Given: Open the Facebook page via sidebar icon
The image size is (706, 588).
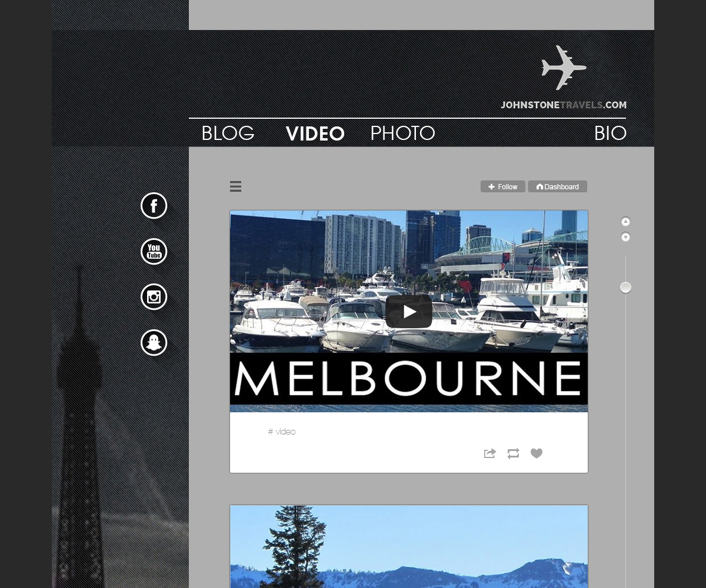Looking at the screenshot, I should point(154,206).
